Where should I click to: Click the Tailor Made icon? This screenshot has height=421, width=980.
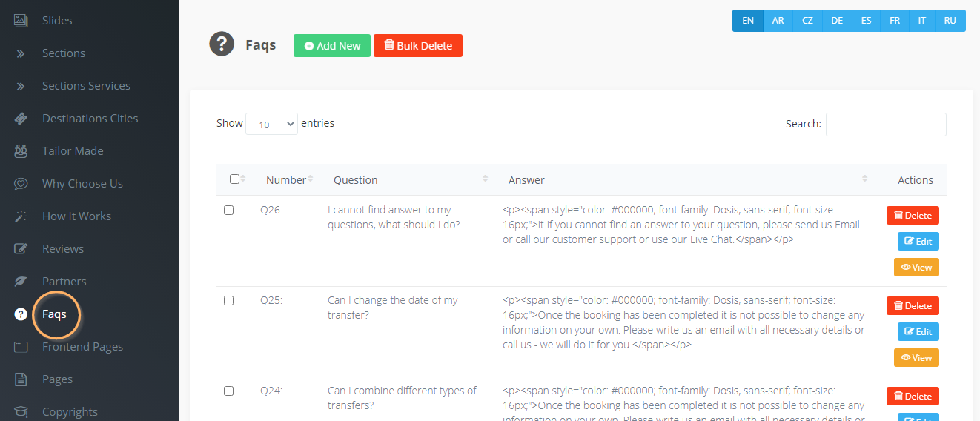point(21,151)
